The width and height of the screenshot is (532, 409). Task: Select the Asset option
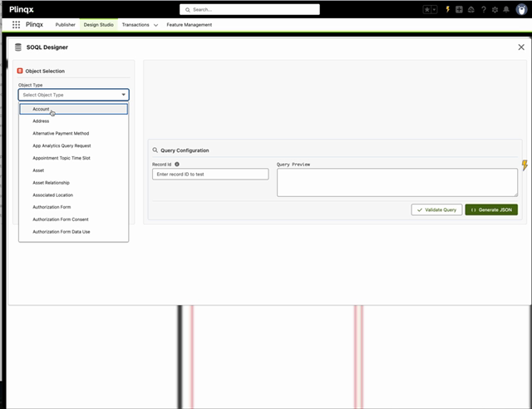pos(74,170)
